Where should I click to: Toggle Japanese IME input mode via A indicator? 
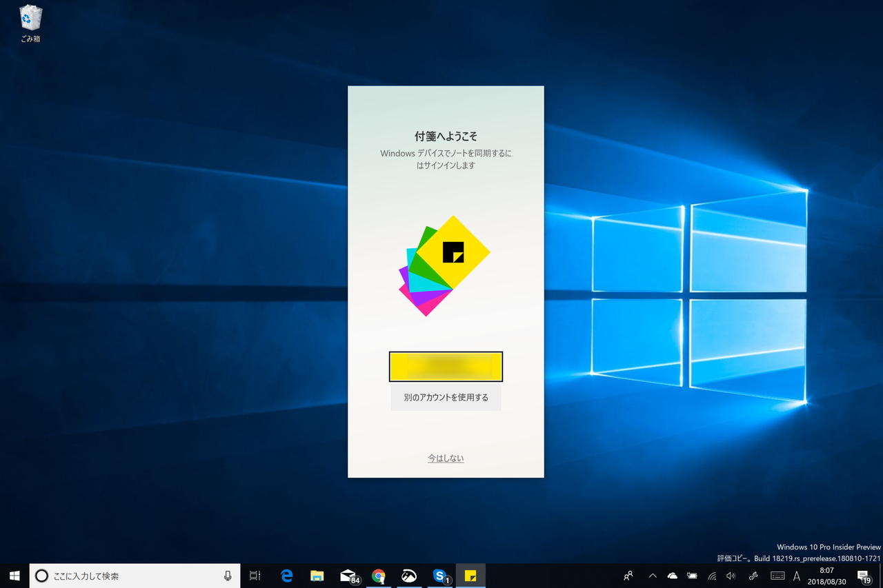796,576
